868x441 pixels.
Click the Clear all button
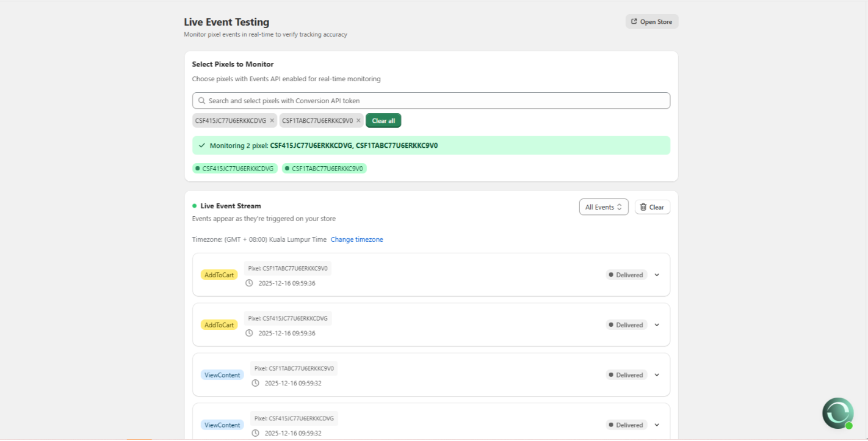(383, 120)
